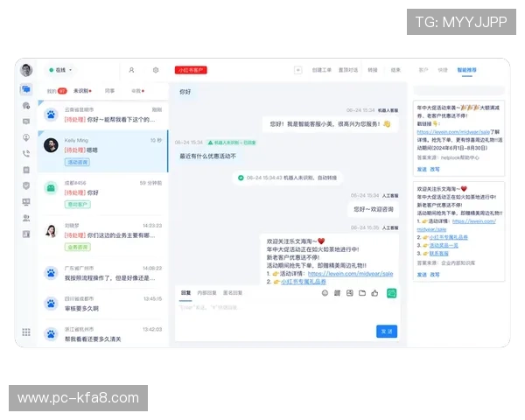Click the thumbs-up rating icon in reply toolbar
Image resolution: width=525 pixels, height=420 pixels.
point(374,293)
